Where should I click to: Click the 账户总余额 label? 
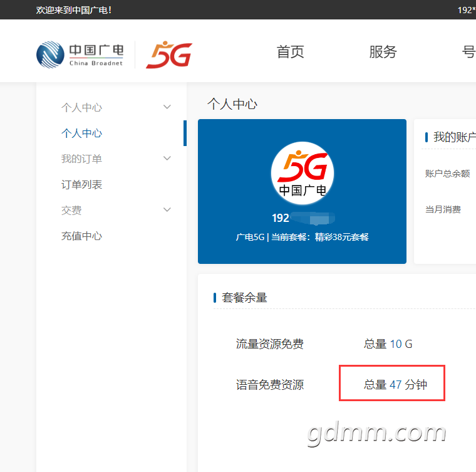pos(447,174)
